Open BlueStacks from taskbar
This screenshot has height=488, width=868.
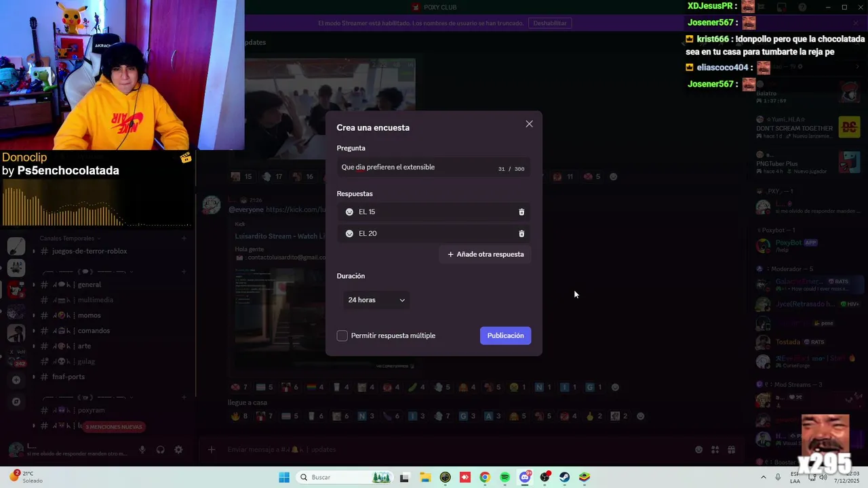pos(585,477)
